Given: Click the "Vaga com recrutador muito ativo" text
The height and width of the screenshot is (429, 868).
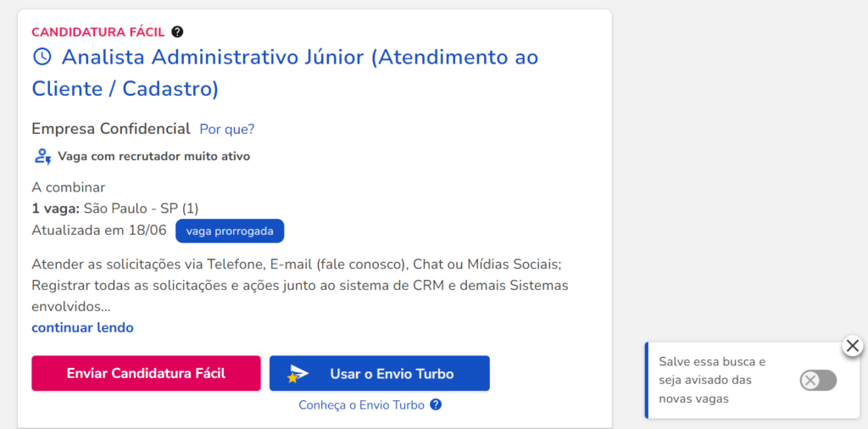Looking at the screenshot, I should point(154,157).
